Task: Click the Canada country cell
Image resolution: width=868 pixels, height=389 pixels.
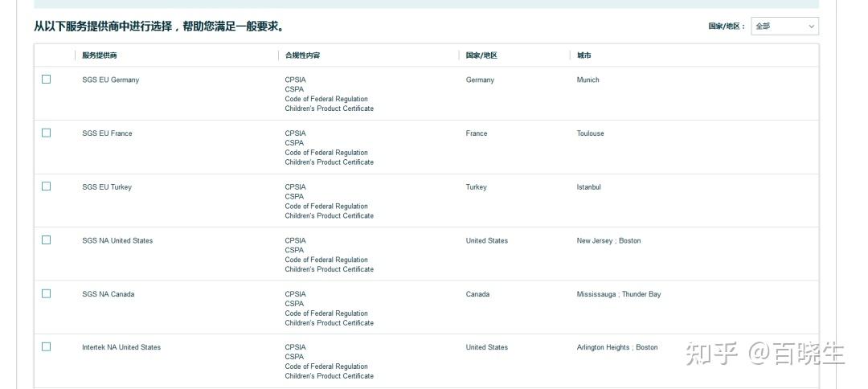Action: (477, 294)
